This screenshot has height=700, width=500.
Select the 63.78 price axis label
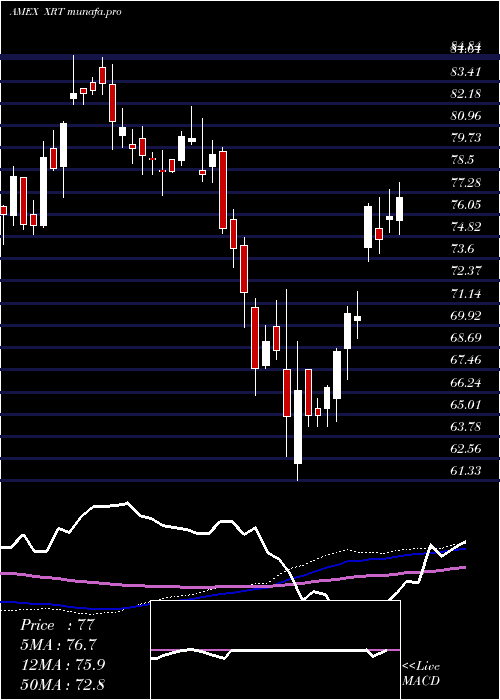467,426
